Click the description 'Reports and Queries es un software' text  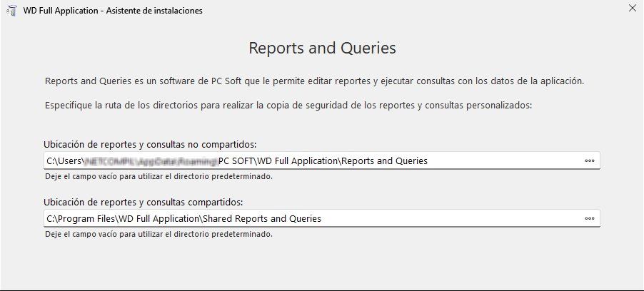click(x=314, y=81)
